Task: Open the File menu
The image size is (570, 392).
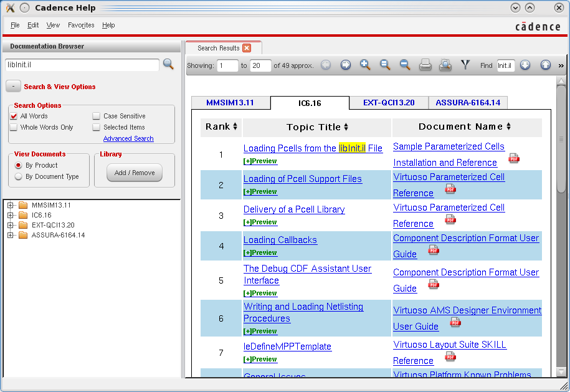Action: [x=15, y=25]
